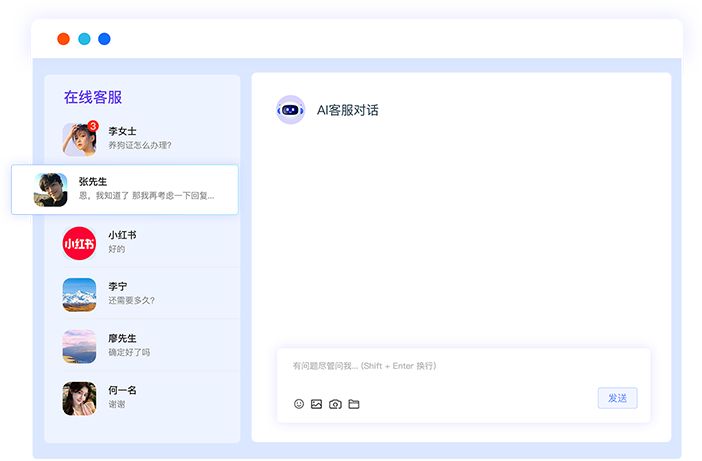Click the camera screenshot icon
This screenshot has width=702, height=461.
(x=335, y=404)
